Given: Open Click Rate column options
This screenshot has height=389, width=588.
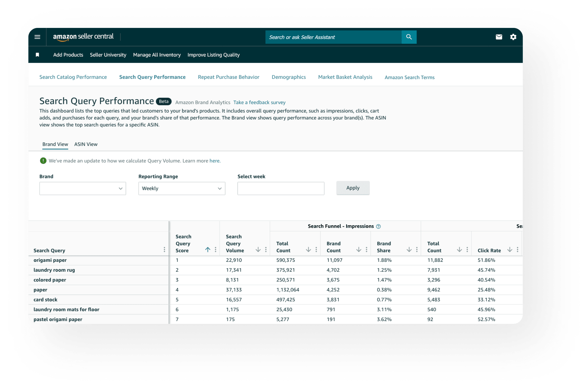Looking at the screenshot, I should pos(517,250).
